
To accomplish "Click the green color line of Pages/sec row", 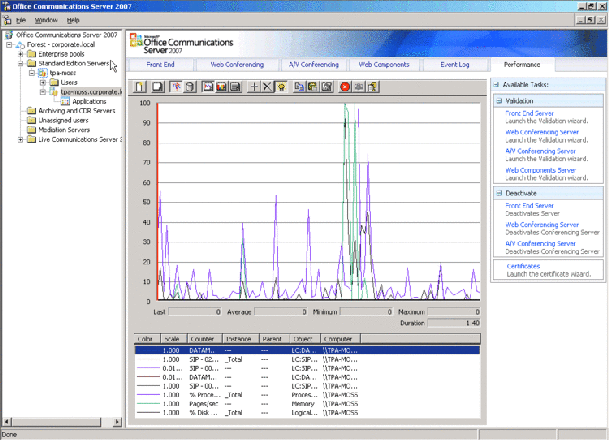I will coord(148,404).
